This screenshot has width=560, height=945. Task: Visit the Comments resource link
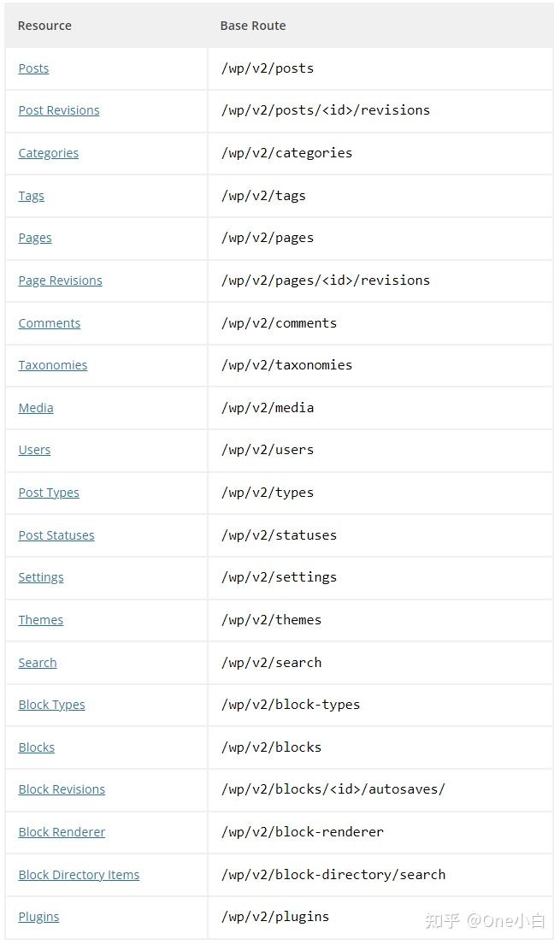click(50, 323)
